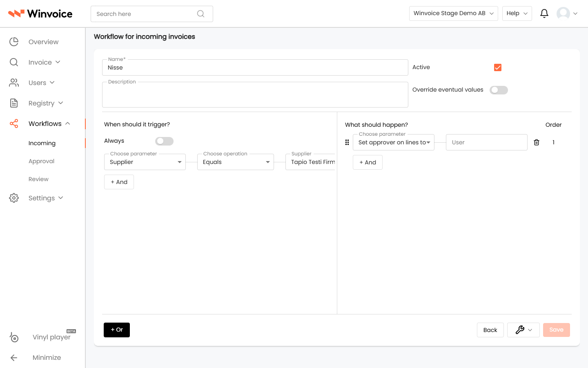Open the Set approver on lines dropdown

click(394, 142)
